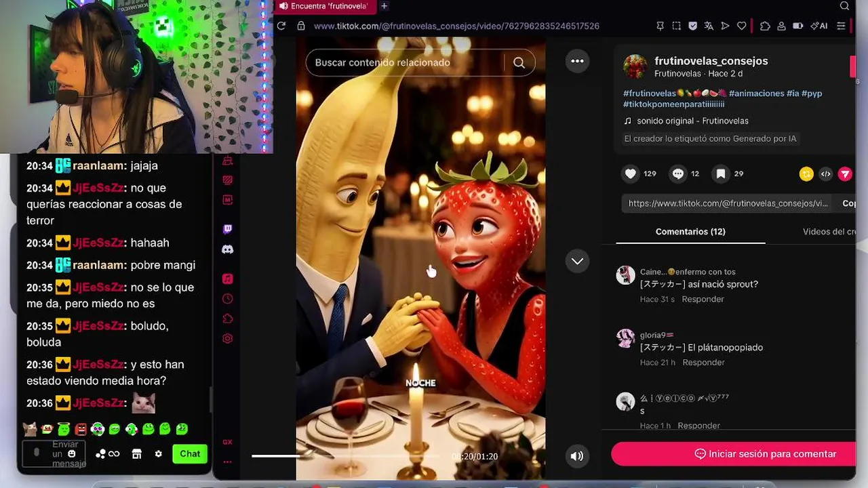This screenshot has width=868, height=488.
Task: Click the green Chat send button
Action: coord(190,453)
